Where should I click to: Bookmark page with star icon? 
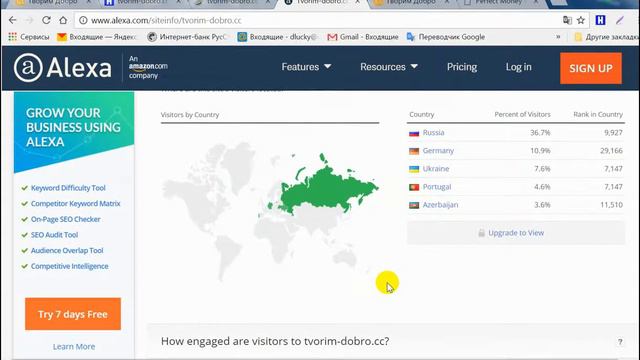tap(581, 20)
